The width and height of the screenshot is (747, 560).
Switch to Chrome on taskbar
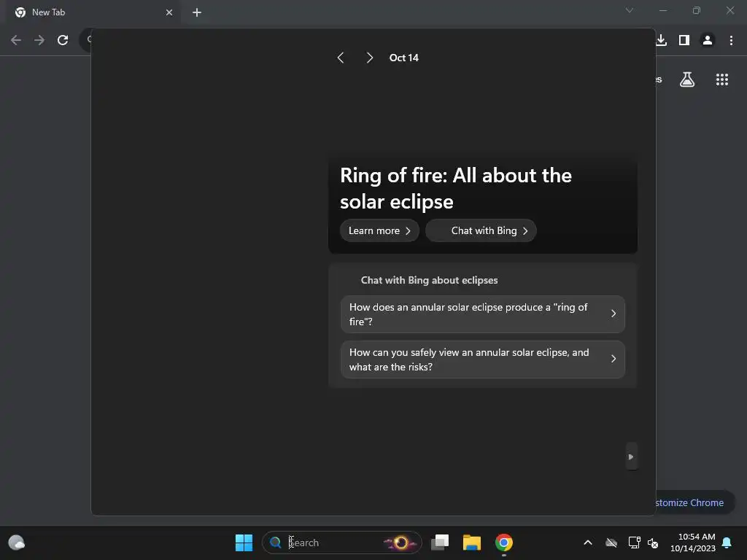pos(504,542)
